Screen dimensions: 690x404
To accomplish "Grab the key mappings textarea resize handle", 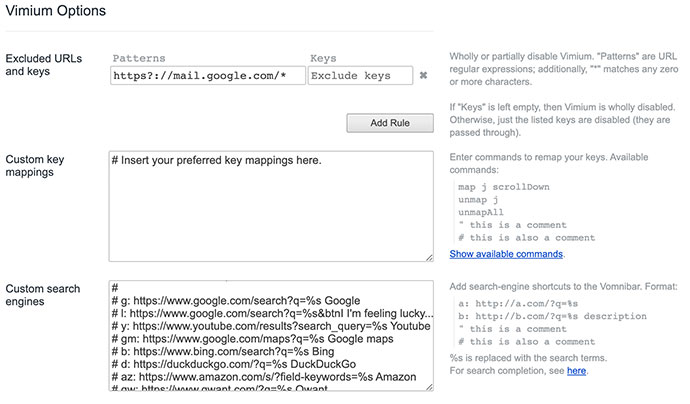I will pos(429,257).
